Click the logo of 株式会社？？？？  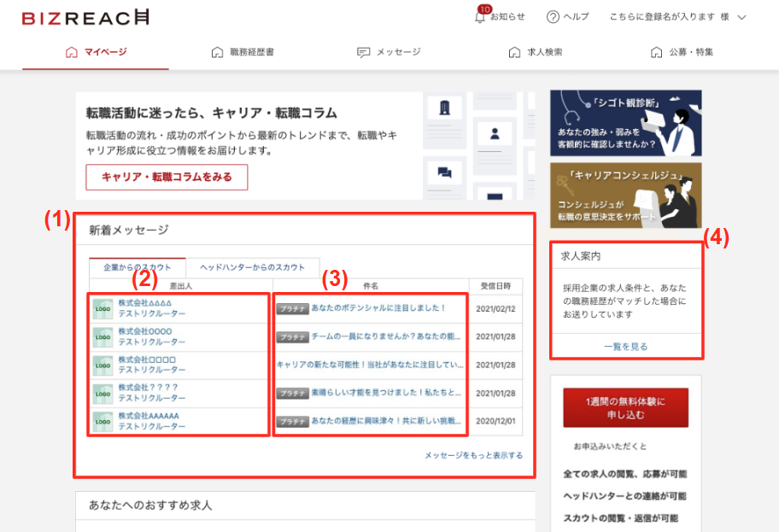102,394
